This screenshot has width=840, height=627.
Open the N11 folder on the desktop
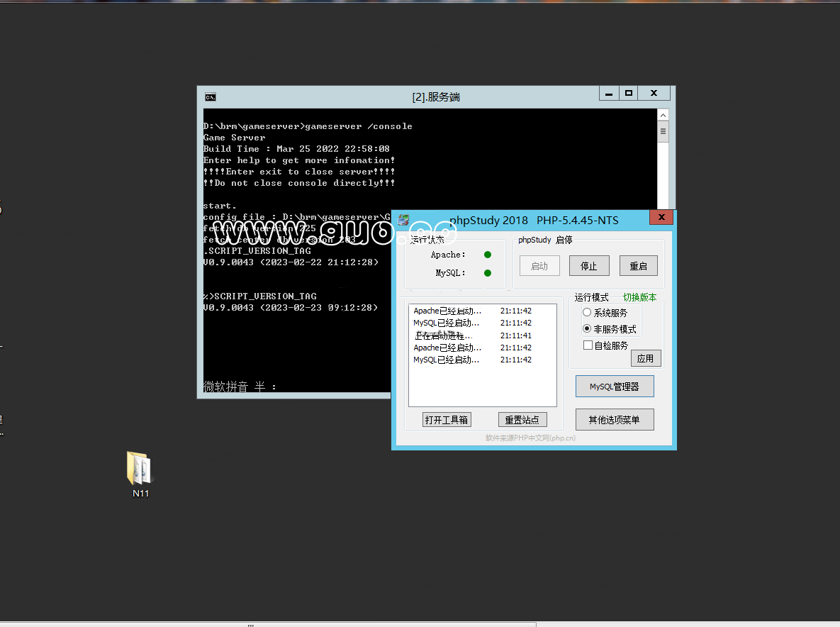click(x=140, y=469)
